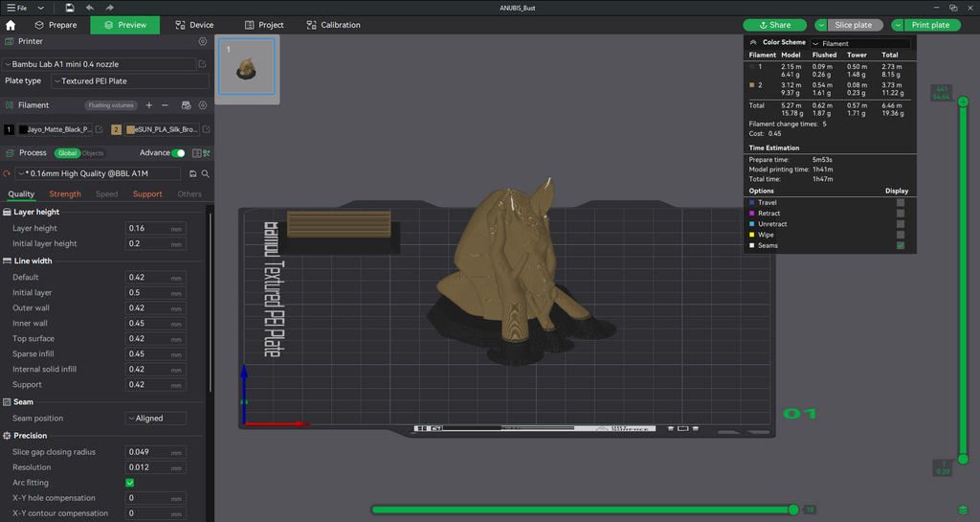This screenshot has width=980, height=522.
Task: Toggle the Advance switch off
Action: (x=179, y=153)
